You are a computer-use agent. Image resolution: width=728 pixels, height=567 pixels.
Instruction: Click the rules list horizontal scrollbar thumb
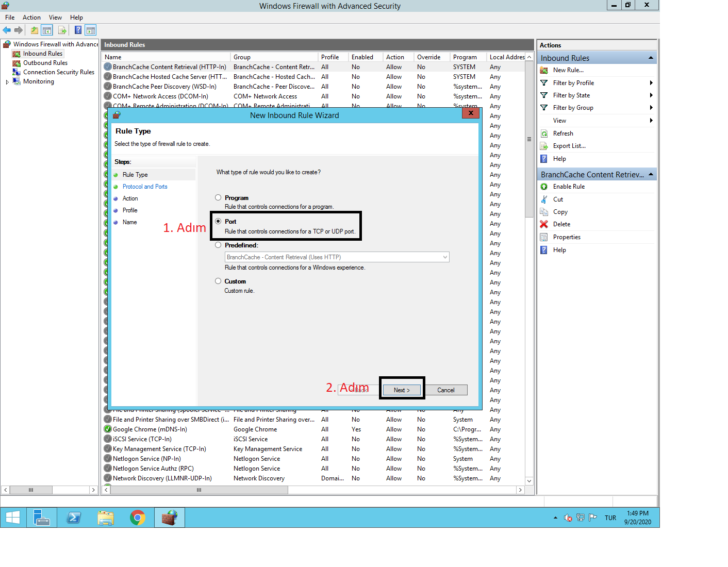pos(199,490)
